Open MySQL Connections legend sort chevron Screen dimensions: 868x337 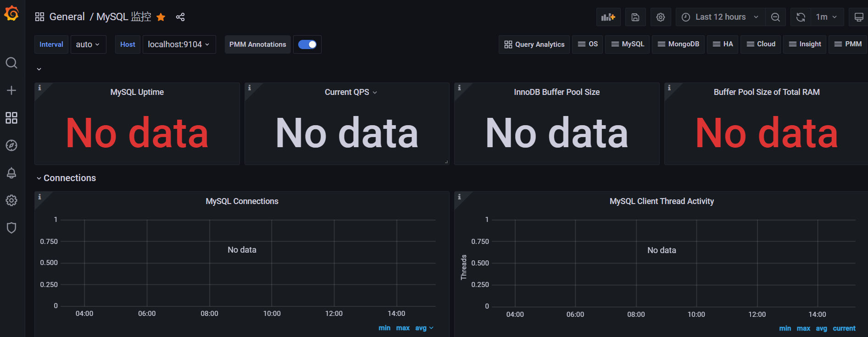(431, 328)
